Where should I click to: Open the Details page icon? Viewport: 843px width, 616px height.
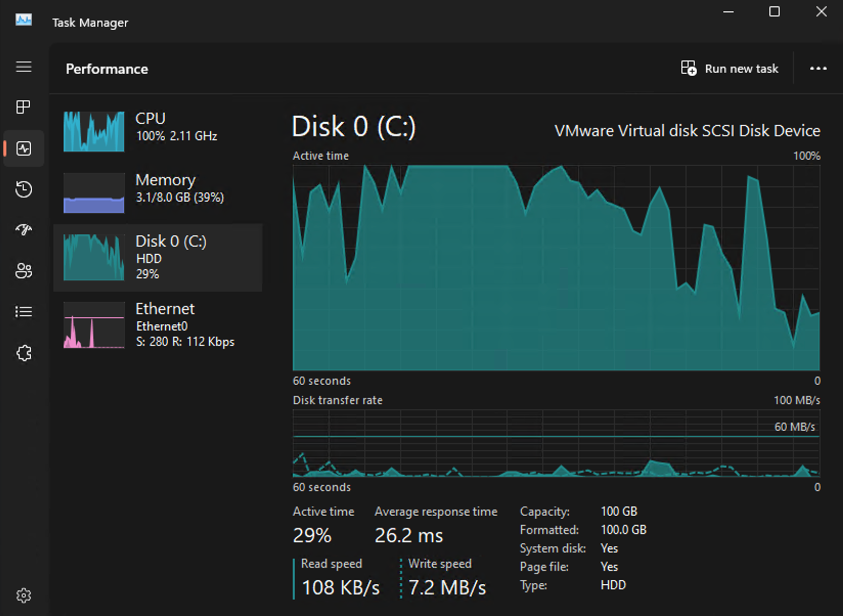(x=24, y=312)
